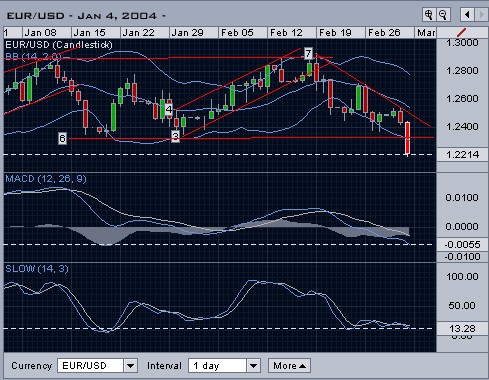The height and width of the screenshot is (380, 489).
Task: Expand the More options button
Action: [x=289, y=366]
